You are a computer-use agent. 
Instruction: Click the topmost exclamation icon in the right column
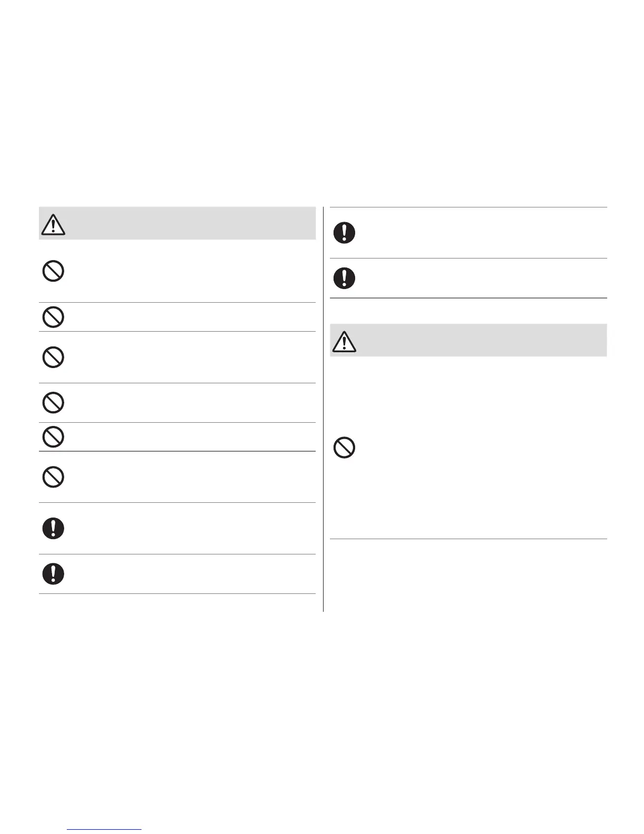coord(344,233)
